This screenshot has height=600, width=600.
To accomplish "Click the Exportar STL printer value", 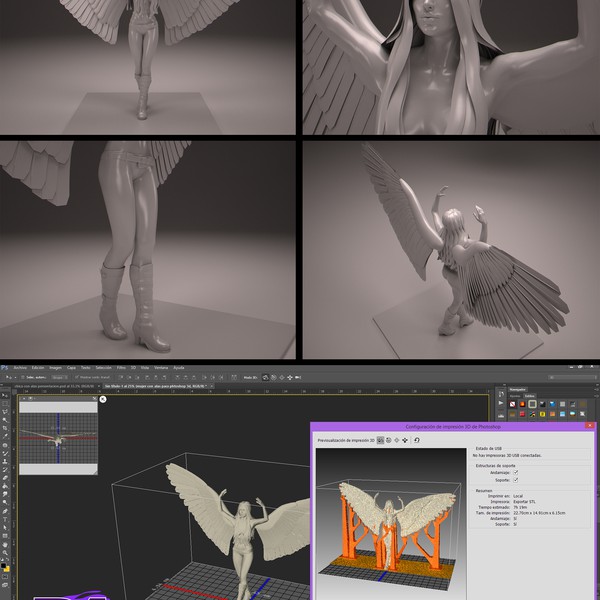I will point(524,501).
